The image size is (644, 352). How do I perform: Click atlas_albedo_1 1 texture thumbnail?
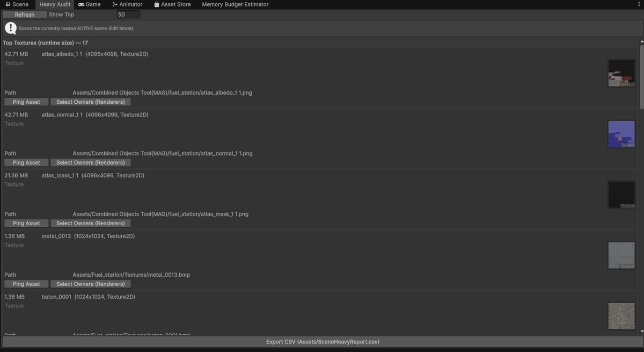(x=621, y=73)
